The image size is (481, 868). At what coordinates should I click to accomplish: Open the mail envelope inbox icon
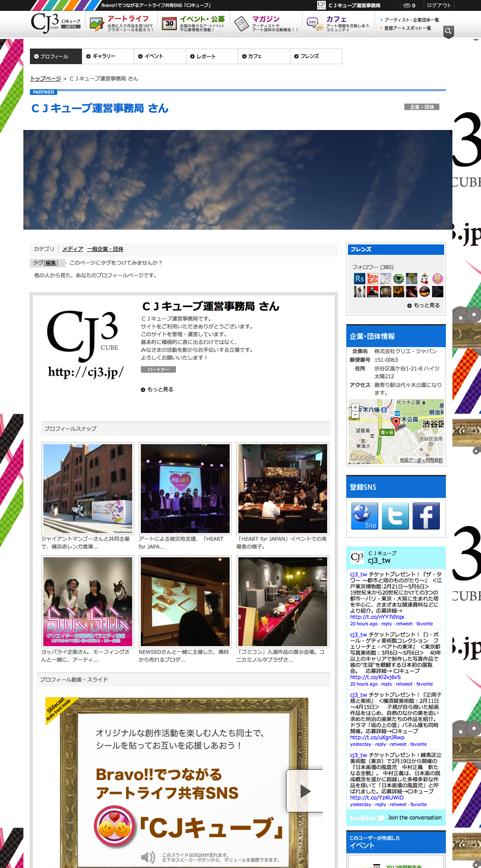(406, 5)
